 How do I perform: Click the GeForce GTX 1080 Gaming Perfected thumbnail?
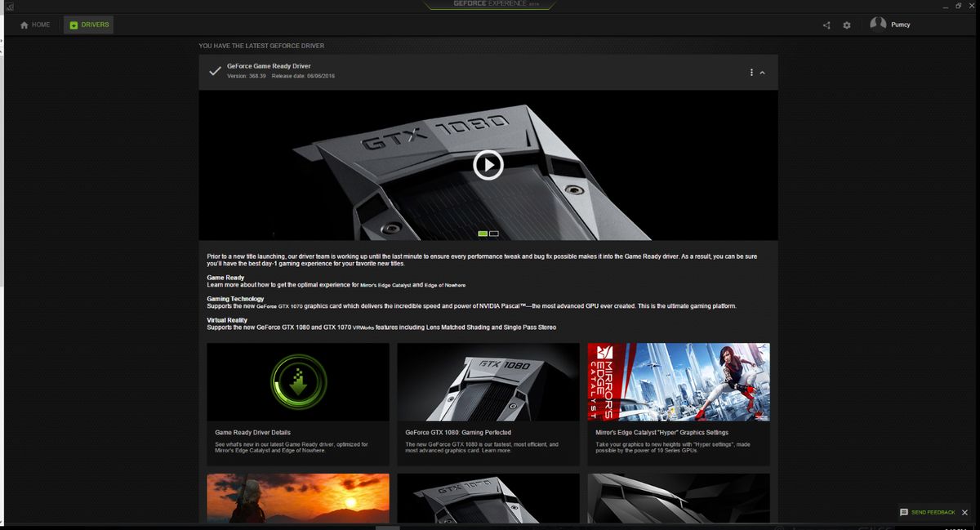click(x=488, y=381)
